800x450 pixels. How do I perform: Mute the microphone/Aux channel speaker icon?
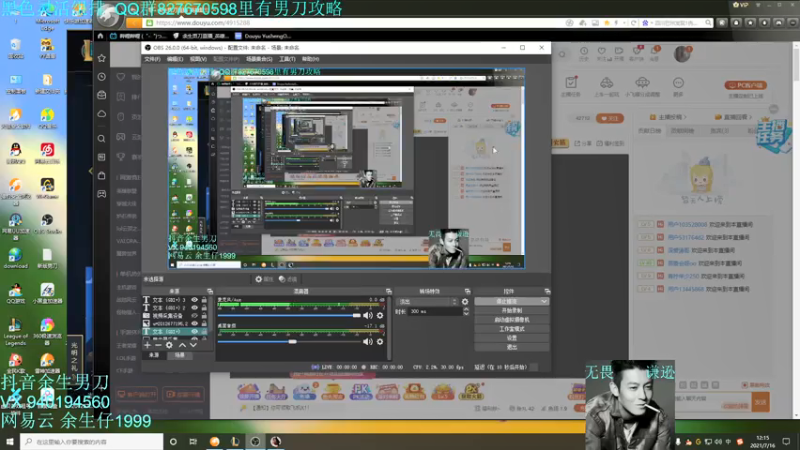pos(368,315)
